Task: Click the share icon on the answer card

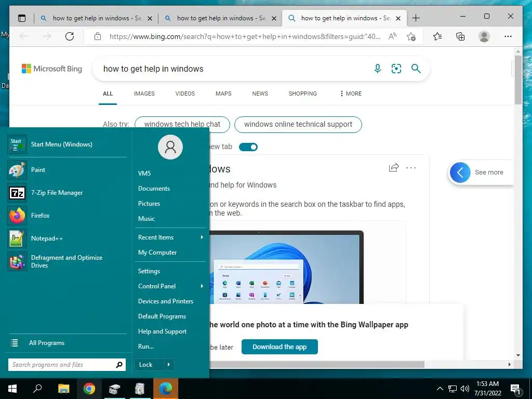Action: pyautogui.click(x=394, y=168)
